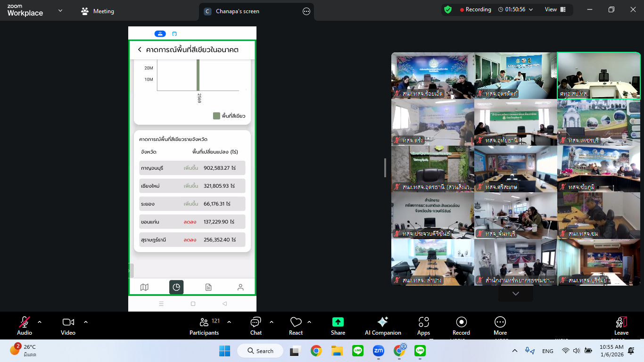This screenshot has width=644, height=362.
Task: Expand the audio options arrow
Action: pyautogui.click(x=40, y=322)
